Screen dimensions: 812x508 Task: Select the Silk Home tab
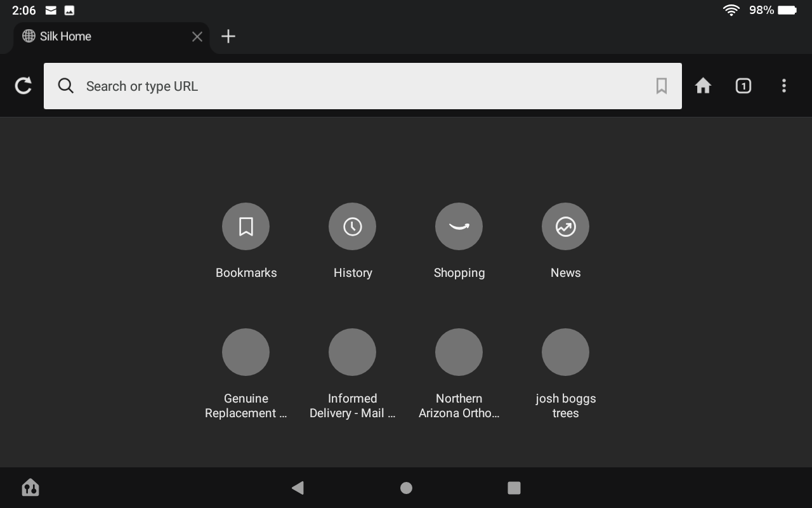(x=111, y=37)
